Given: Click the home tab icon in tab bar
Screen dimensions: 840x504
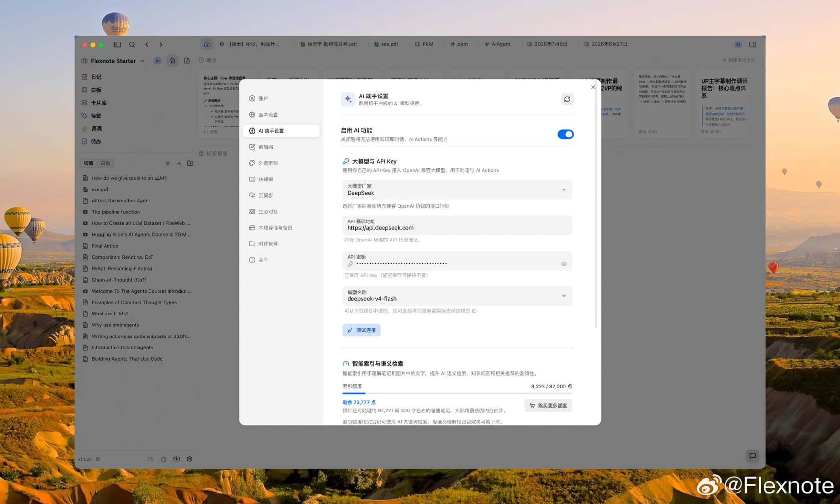Looking at the screenshot, I should click(207, 44).
